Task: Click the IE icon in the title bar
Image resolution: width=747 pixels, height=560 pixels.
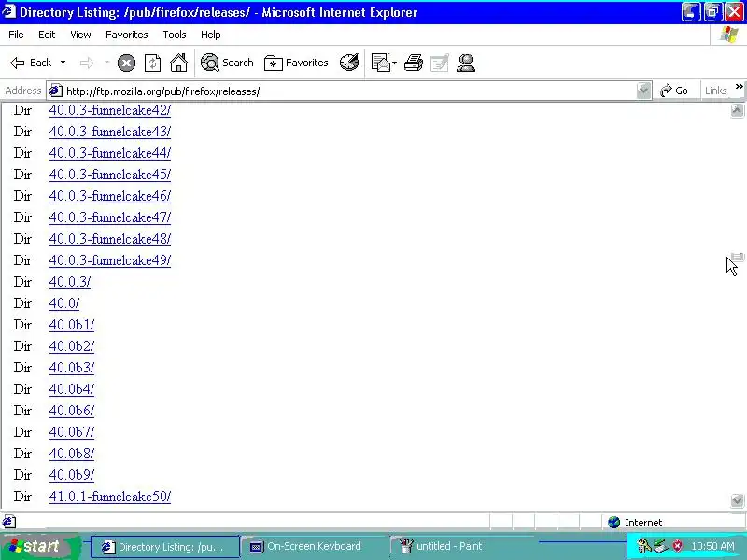Action: click(x=9, y=11)
